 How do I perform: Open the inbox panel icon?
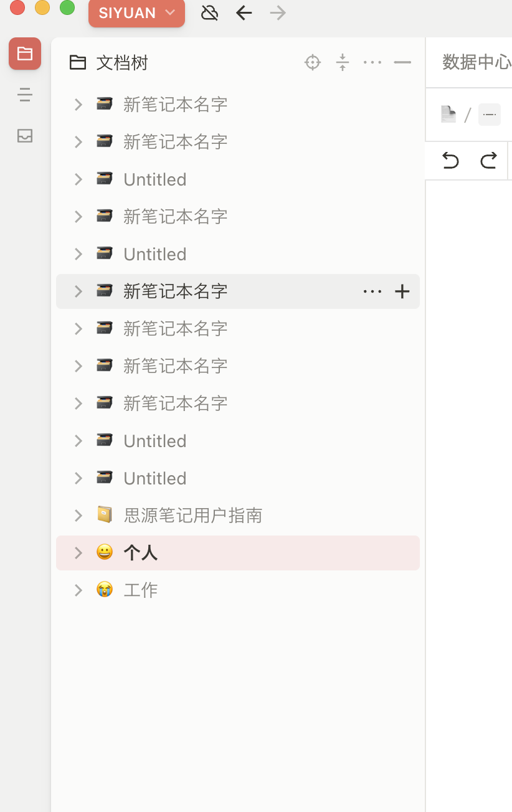[x=25, y=136]
